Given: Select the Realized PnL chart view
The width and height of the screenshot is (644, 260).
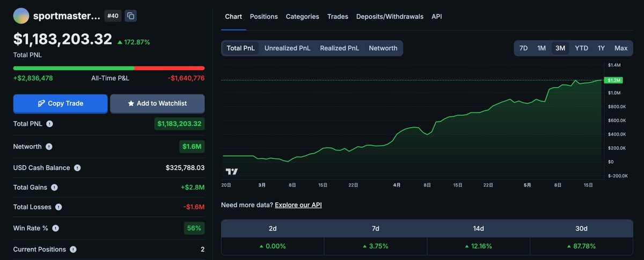Looking at the screenshot, I should (x=340, y=48).
